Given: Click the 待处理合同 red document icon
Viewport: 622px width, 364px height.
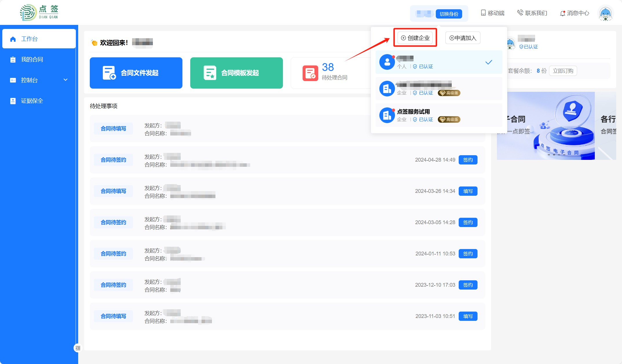Looking at the screenshot, I should [x=310, y=73].
